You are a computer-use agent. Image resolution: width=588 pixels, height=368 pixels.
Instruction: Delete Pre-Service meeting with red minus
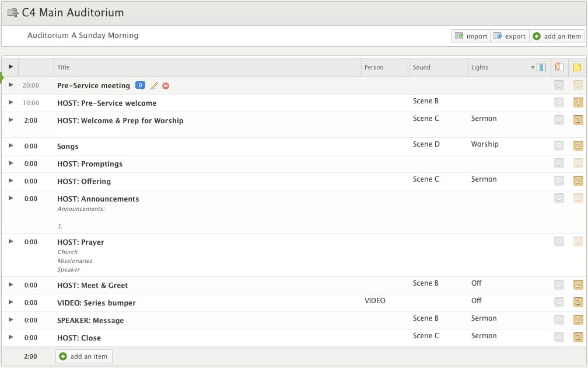[166, 86]
